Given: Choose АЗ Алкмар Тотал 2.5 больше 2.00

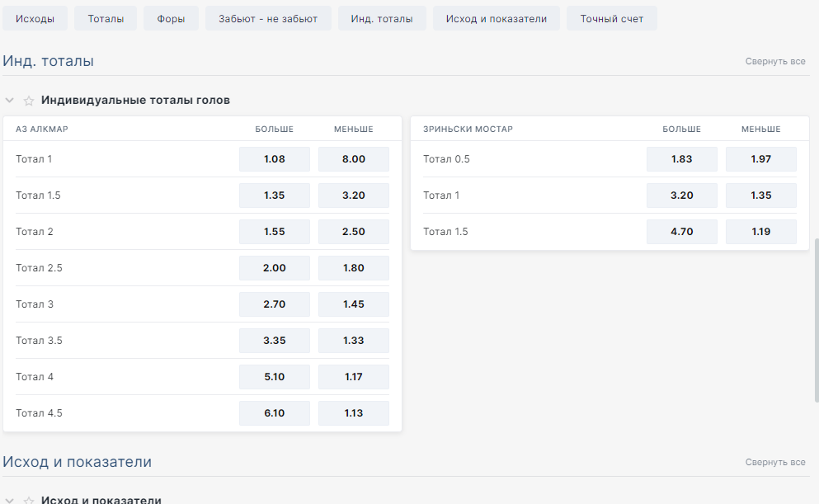Looking at the screenshot, I should point(274,268).
